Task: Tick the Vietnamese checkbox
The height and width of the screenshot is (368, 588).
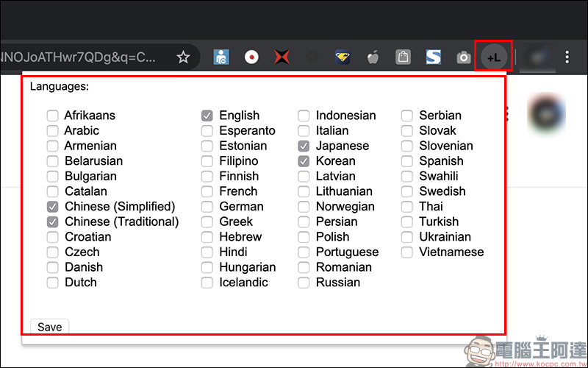Action: pos(407,252)
